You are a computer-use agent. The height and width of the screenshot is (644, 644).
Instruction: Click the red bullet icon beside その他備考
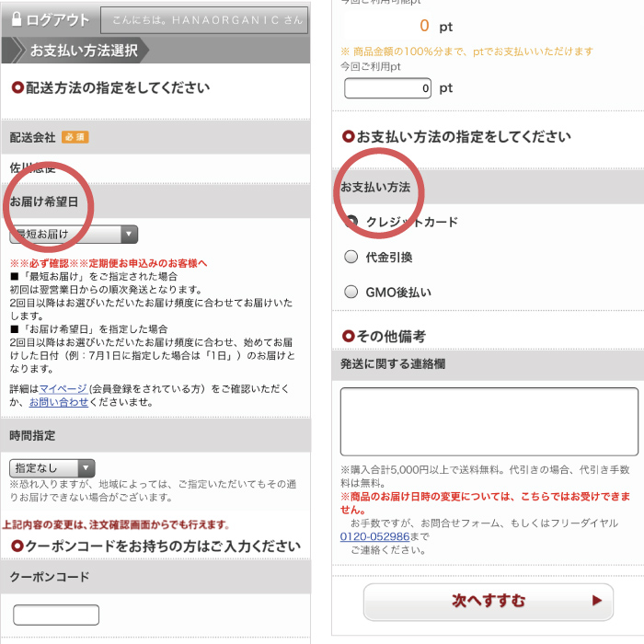348,336
